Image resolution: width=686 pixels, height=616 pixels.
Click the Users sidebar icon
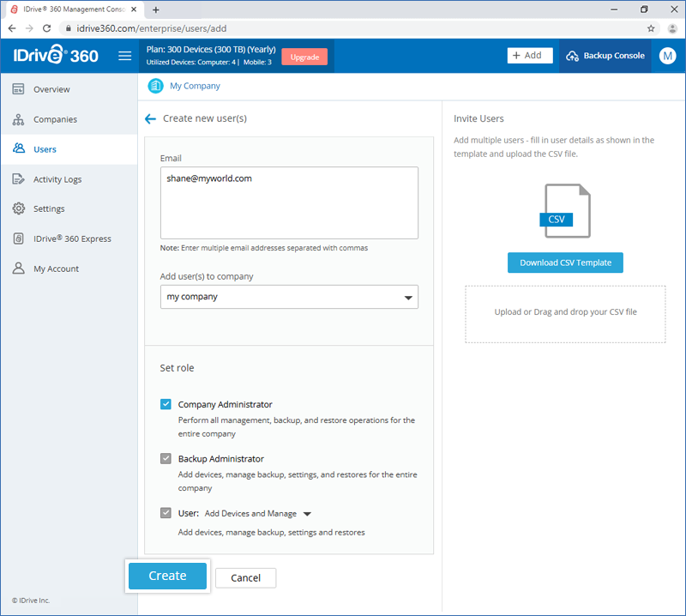click(x=18, y=149)
